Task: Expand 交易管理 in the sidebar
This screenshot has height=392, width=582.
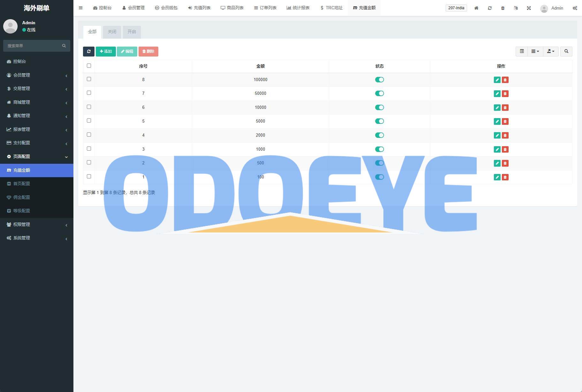Action: click(x=37, y=88)
